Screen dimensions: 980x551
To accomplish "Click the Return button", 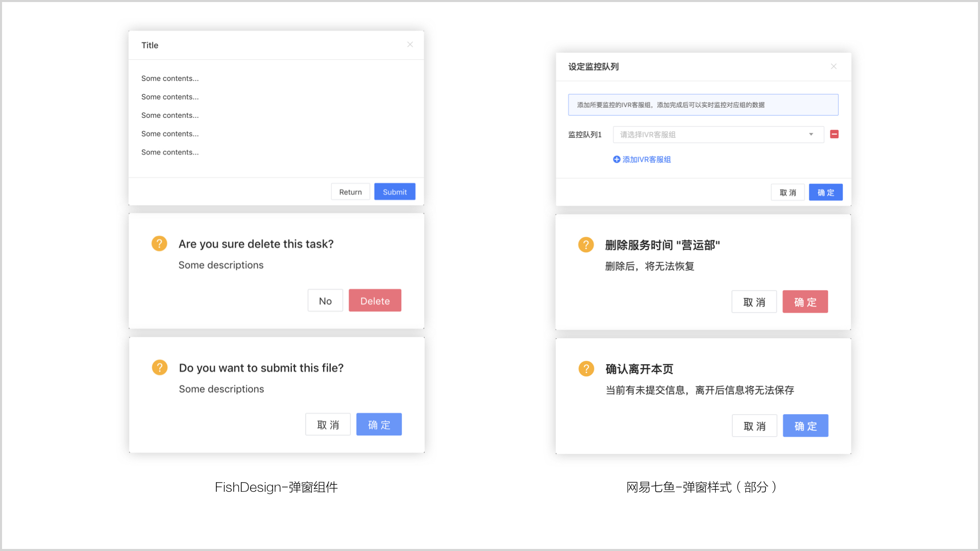I will pyautogui.click(x=350, y=191).
